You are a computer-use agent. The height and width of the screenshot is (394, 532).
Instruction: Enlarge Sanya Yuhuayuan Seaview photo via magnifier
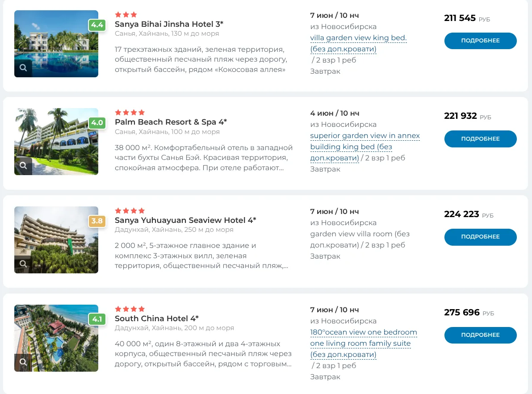tap(23, 264)
